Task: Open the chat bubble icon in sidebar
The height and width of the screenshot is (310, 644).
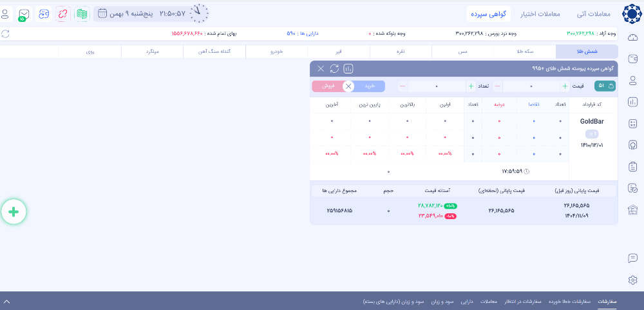Action: tap(632, 258)
